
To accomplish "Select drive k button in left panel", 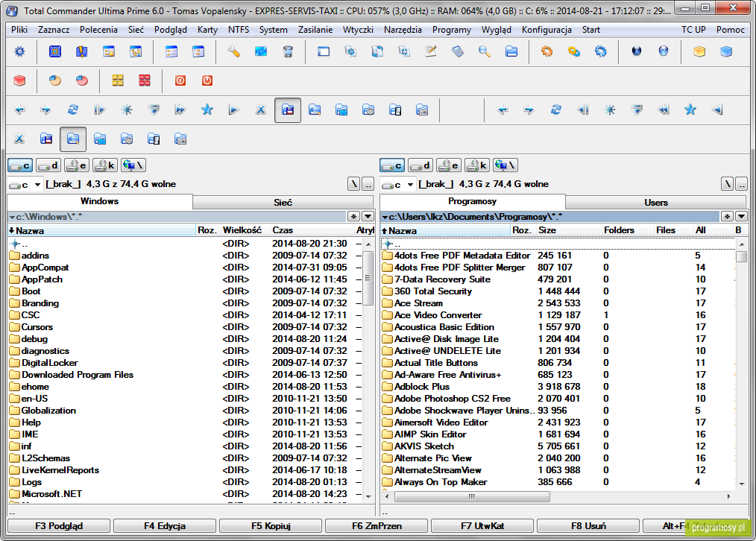I will [105, 165].
